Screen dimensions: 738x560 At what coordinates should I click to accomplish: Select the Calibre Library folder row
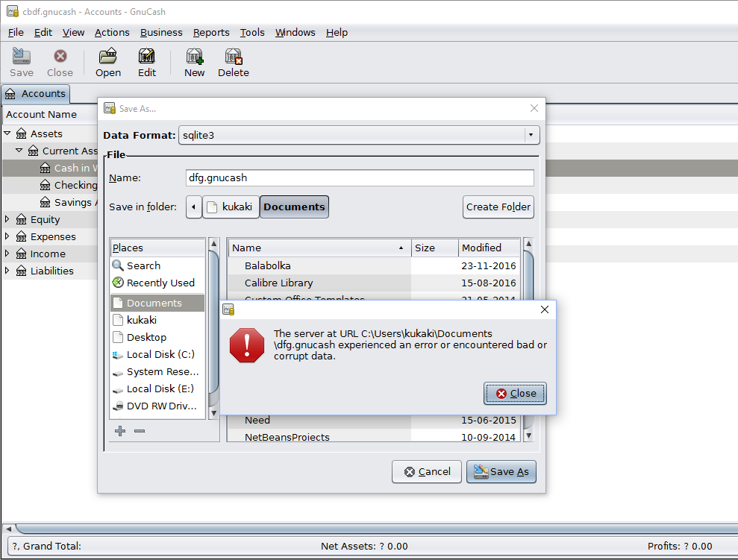(x=374, y=283)
